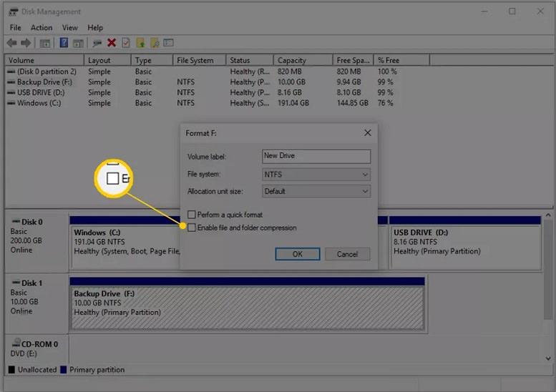The width and height of the screenshot is (556, 392).
Task: Click the Disk Management title bar app icon
Action: point(13,11)
